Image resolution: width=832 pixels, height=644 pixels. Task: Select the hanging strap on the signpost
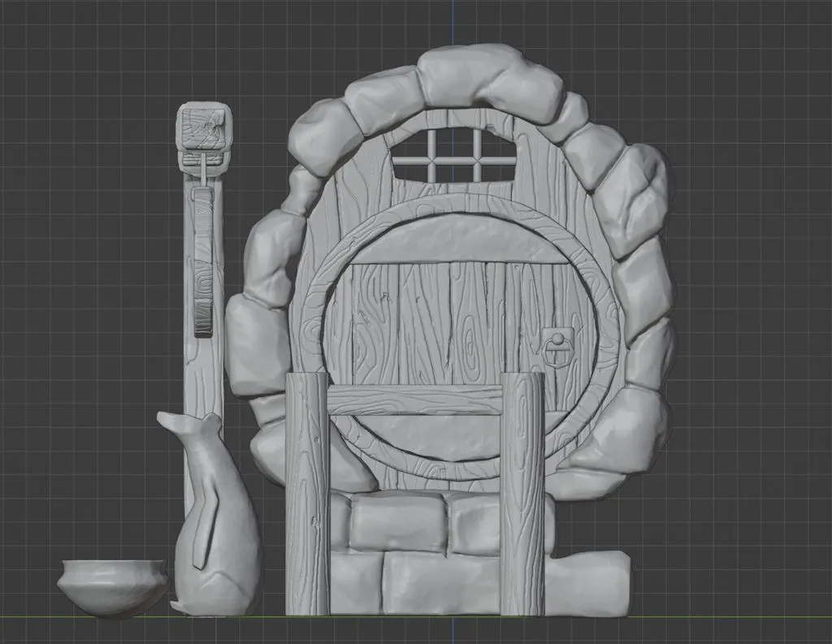click(203, 261)
